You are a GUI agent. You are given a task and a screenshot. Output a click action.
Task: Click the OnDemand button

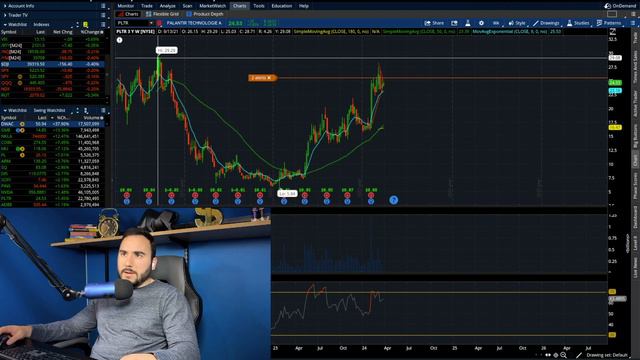tap(620, 6)
